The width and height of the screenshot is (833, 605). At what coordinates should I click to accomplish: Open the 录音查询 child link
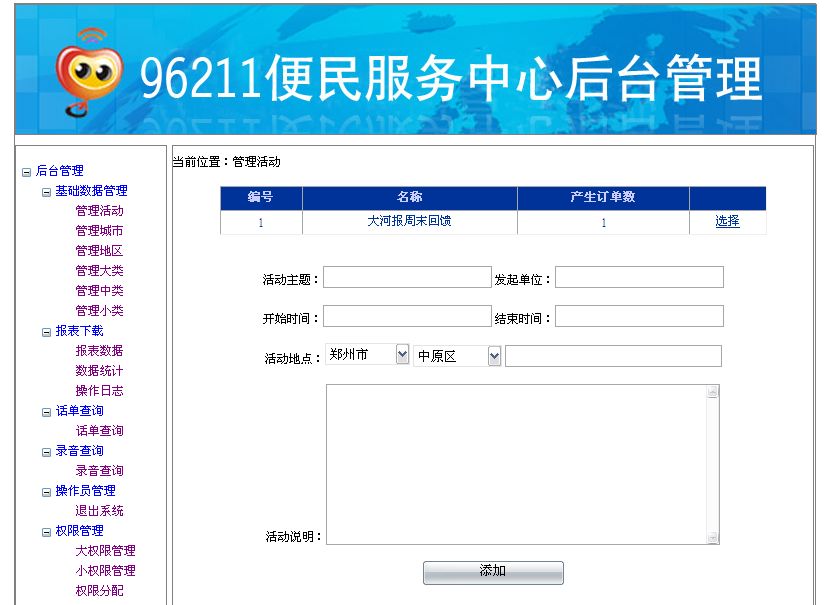click(x=99, y=471)
